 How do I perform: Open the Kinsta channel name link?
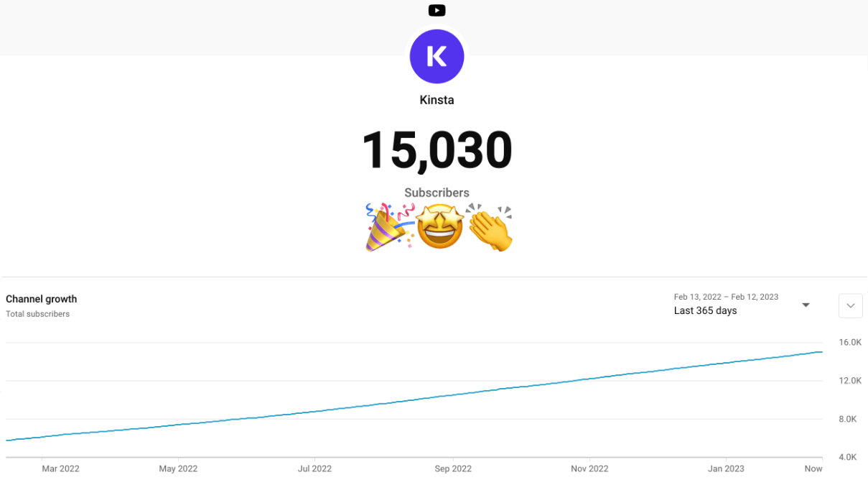click(x=437, y=100)
